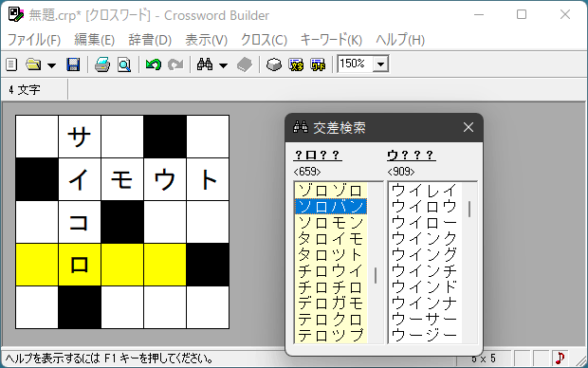This screenshot has width=588, height=368.
Task: Pick ウインク in right list
Action: 425,239
